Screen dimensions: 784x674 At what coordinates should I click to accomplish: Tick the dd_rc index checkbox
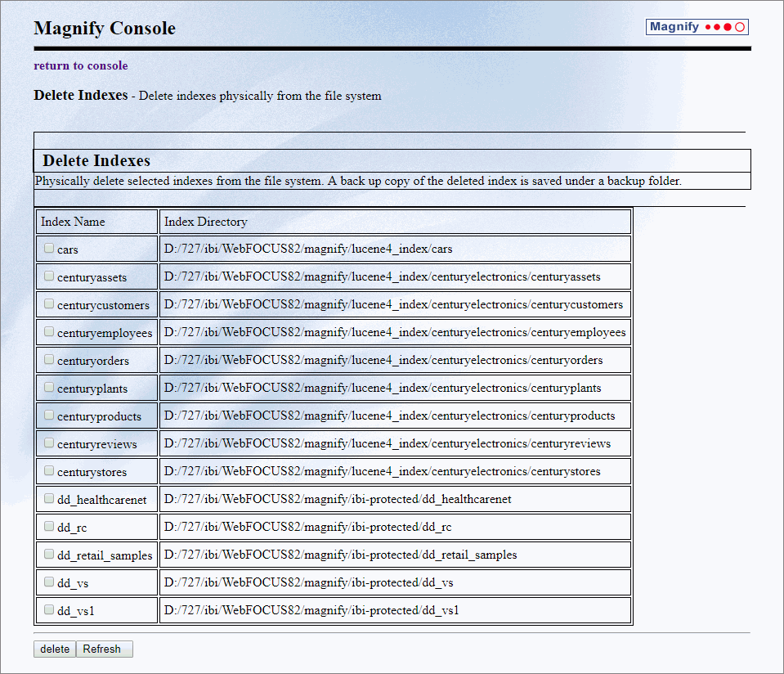(48, 526)
